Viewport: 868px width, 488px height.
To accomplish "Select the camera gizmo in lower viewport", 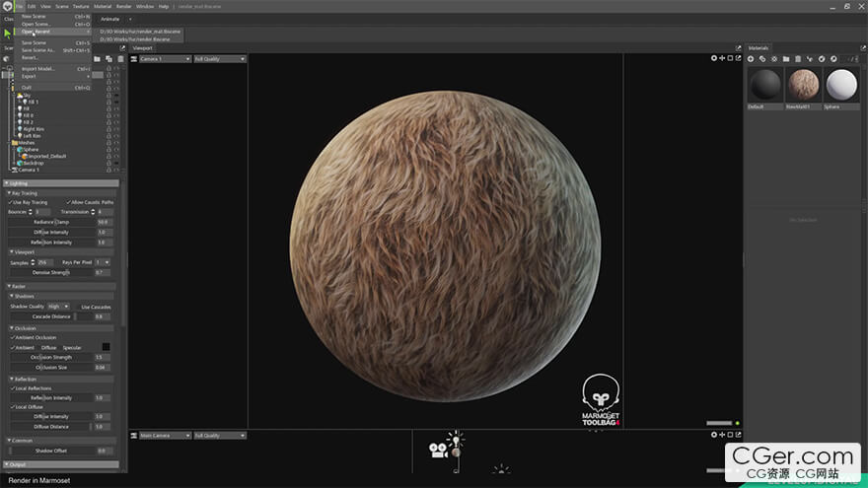I will [437, 450].
